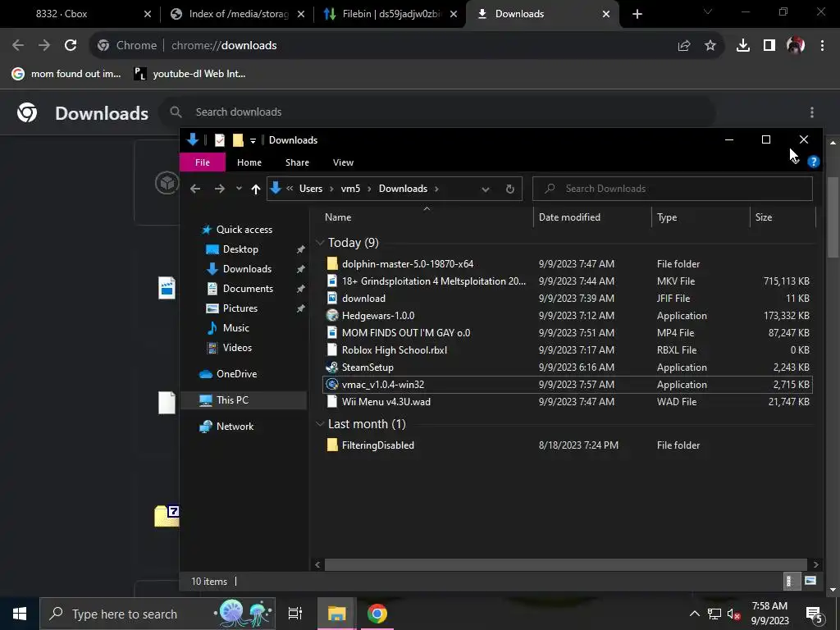Show hidden system tray icons

point(694,614)
